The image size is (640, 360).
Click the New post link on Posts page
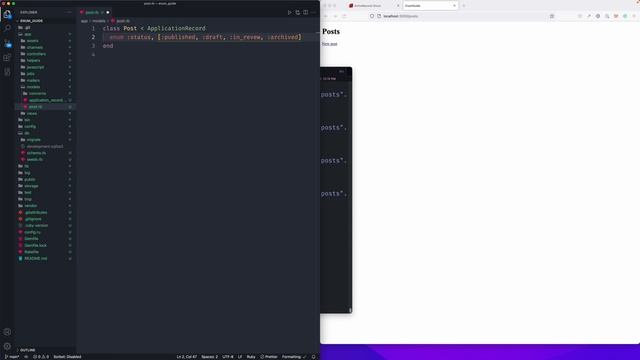[x=329, y=44]
